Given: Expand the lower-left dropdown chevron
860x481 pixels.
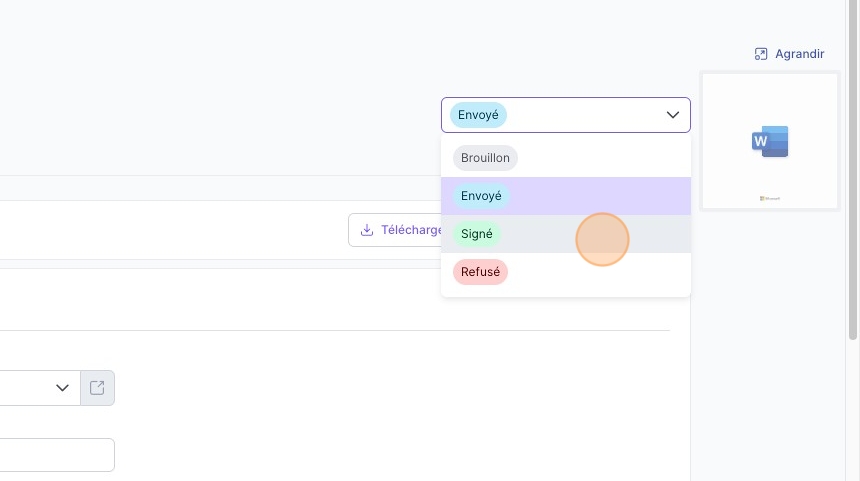Looking at the screenshot, I should (62, 388).
